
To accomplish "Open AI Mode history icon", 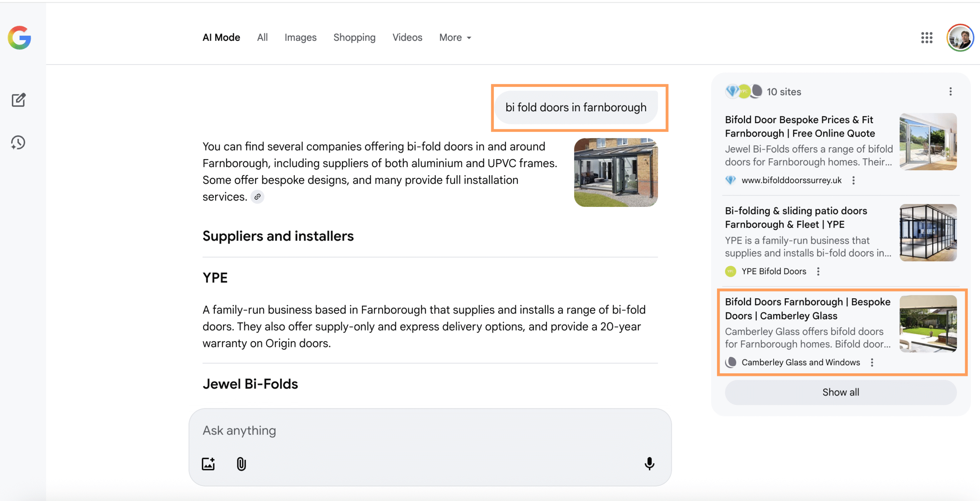I will (x=18, y=143).
